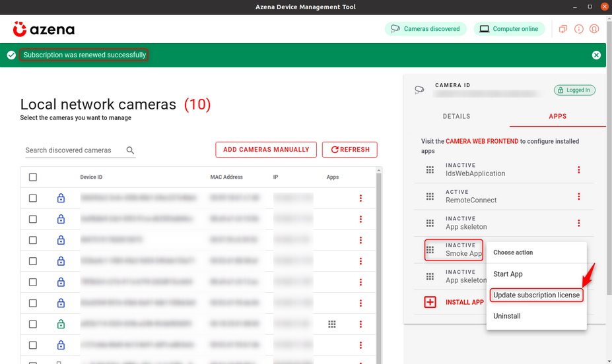Click the Local network cameras heading
612x364 pixels.
coord(98,104)
